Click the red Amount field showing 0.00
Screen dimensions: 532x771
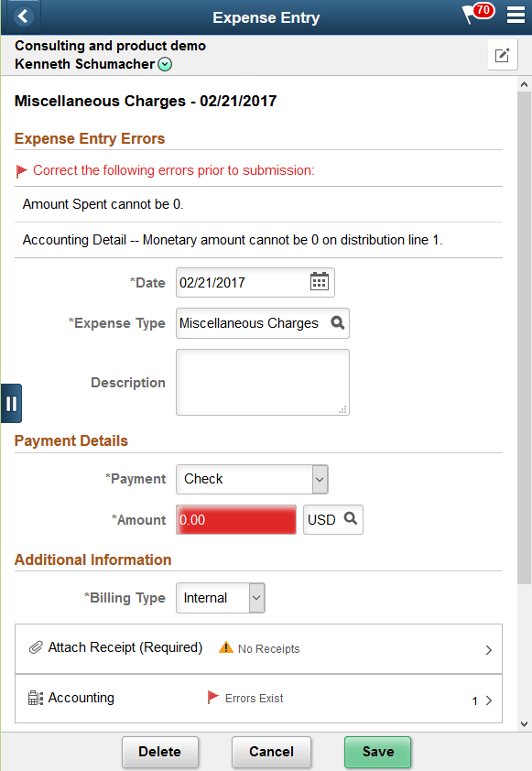click(236, 519)
